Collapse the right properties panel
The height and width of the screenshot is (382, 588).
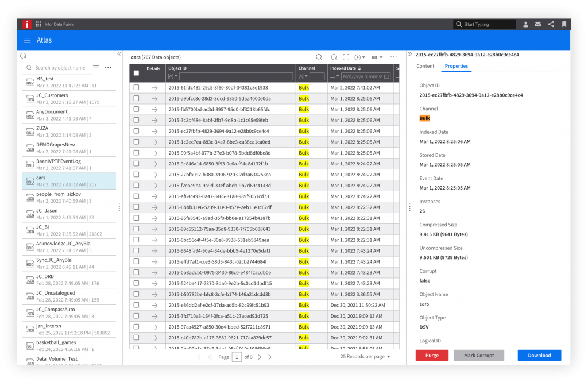[x=409, y=55]
